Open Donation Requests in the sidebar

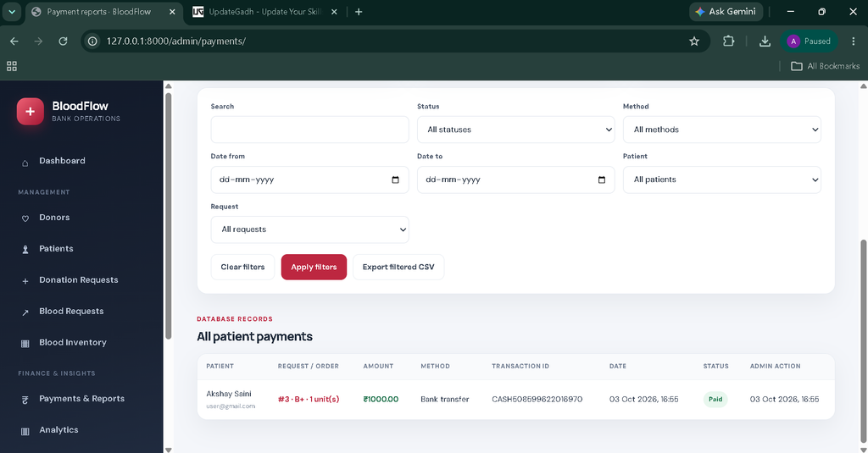(79, 280)
